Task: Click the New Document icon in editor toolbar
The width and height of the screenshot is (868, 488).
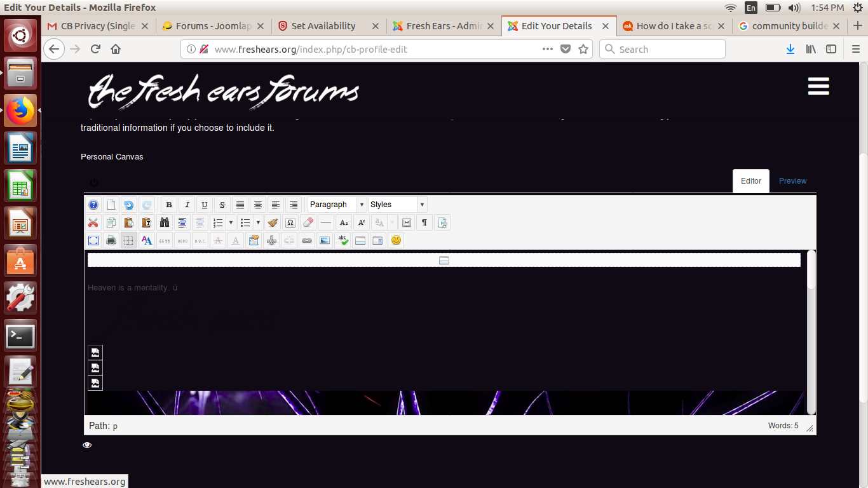Action: click(x=111, y=205)
